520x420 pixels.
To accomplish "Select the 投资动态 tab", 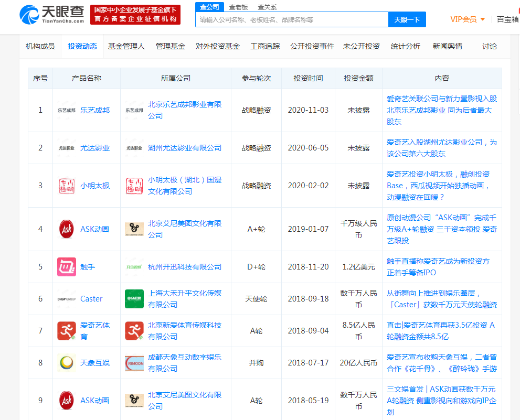I will (x=82, y=47).
